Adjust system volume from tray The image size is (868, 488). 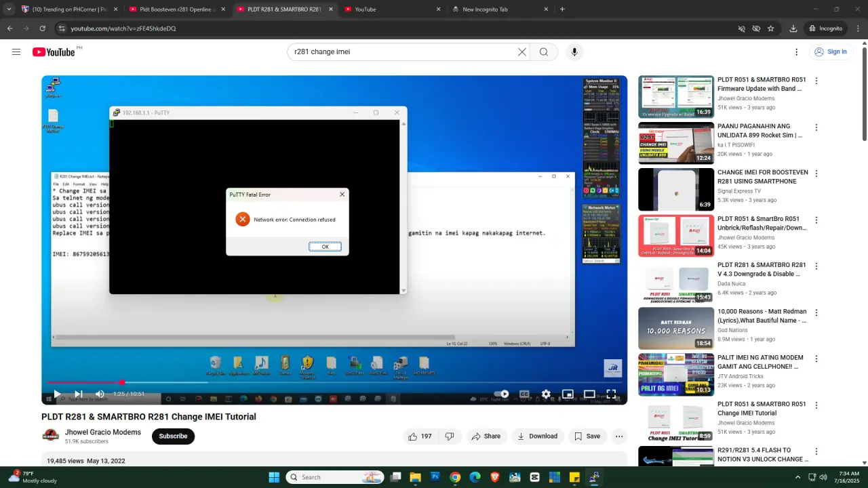point(823,477)
